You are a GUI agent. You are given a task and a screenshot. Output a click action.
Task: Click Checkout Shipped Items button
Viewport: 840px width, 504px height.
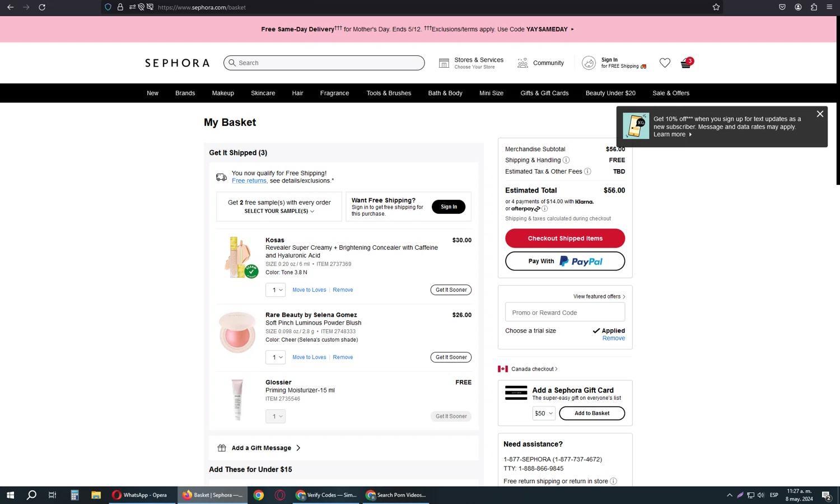[x=564, y=239]
